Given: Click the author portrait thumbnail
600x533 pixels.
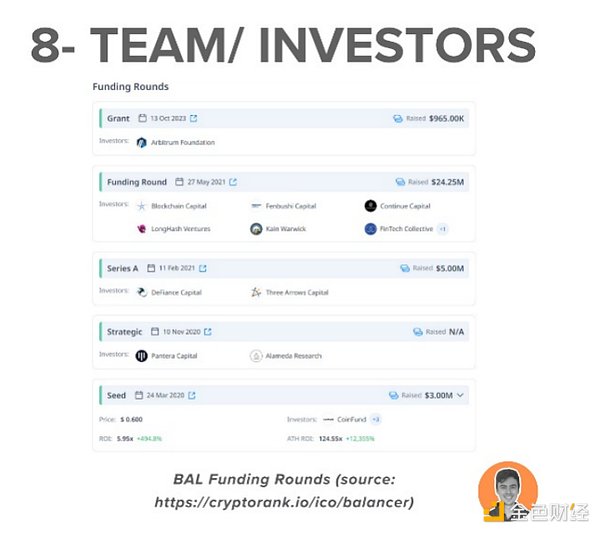Looking at the screenshot, I should point(508,490).
